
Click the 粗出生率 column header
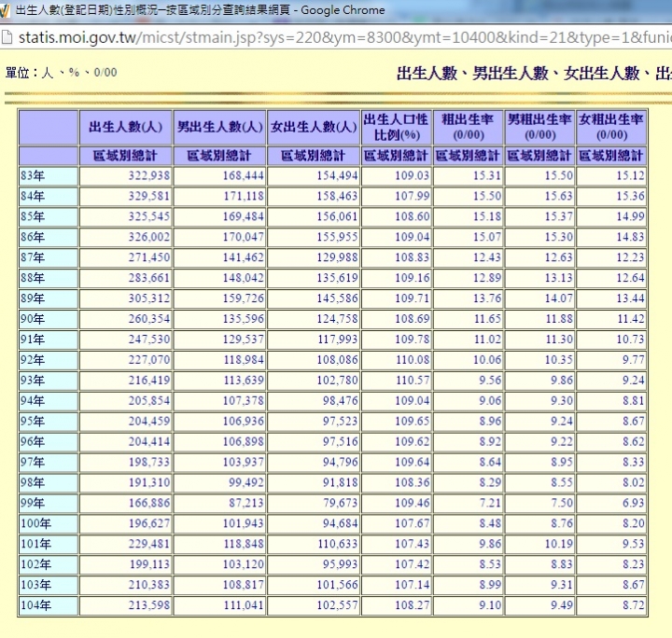[x=468, y=127]
